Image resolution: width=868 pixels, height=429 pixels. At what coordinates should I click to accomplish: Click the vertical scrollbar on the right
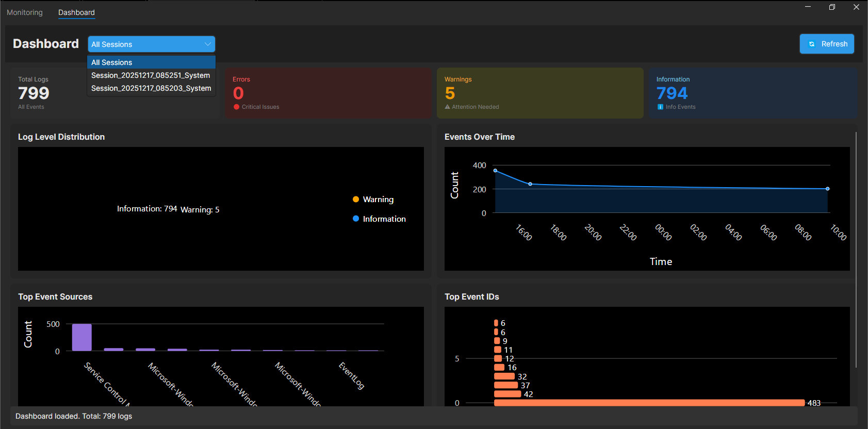(856, 250)
